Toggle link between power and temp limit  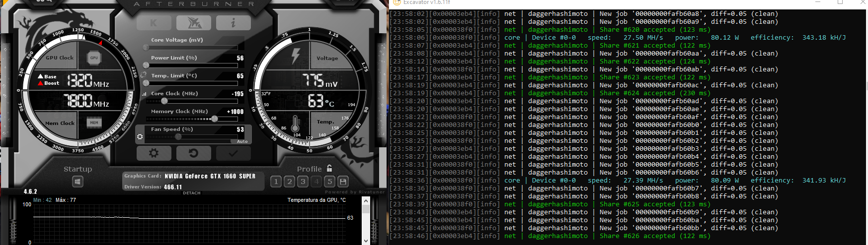pos(144,75)
